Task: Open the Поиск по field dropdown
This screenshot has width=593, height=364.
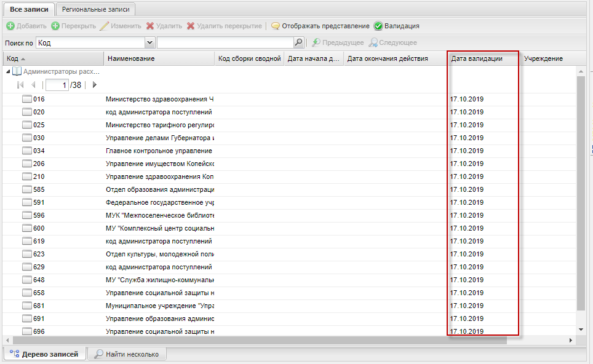Action: (x=149, y=42)
